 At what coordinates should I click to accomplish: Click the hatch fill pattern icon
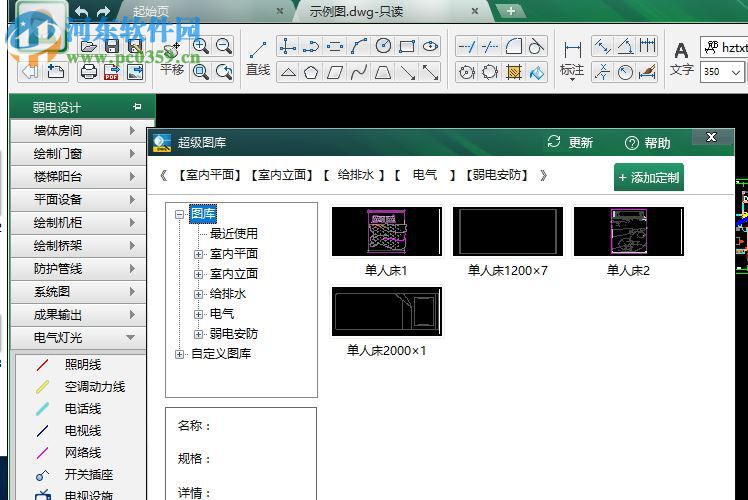514,73
